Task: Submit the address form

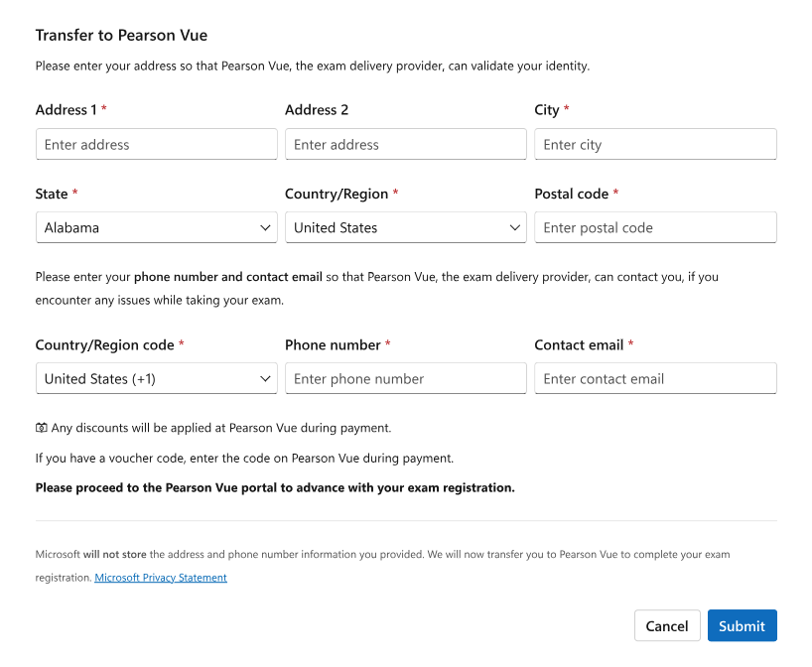Action: point(743,625)
